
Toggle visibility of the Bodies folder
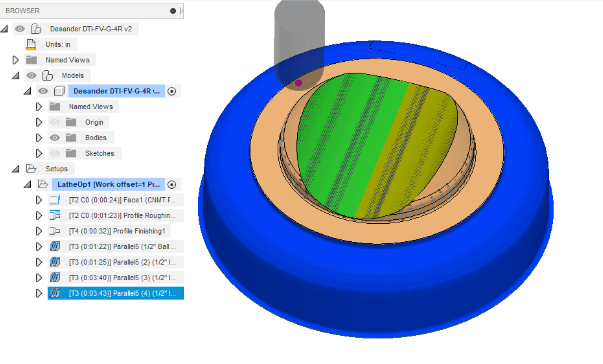(55, 138)
